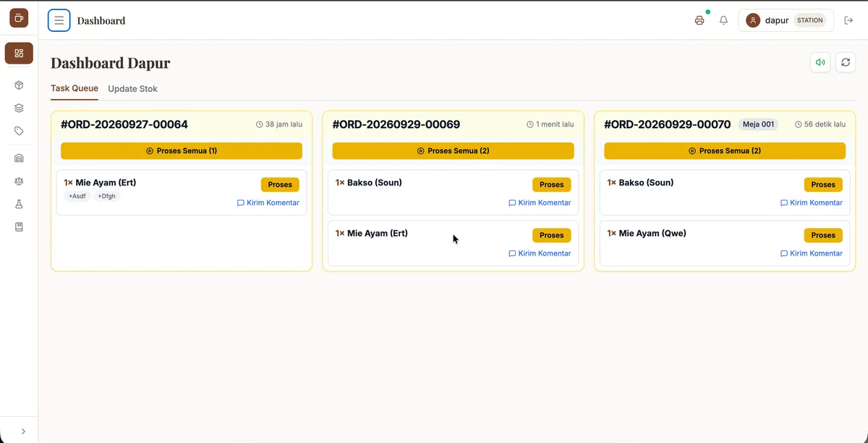Click the STATION role badge
Screen dimensions: 868x443
point(810,20)
